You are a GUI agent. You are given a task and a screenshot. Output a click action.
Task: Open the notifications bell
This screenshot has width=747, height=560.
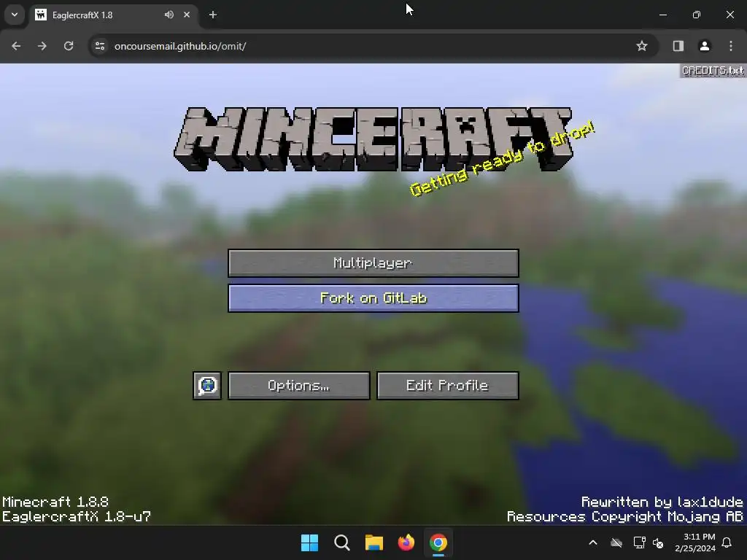point(727,542)
